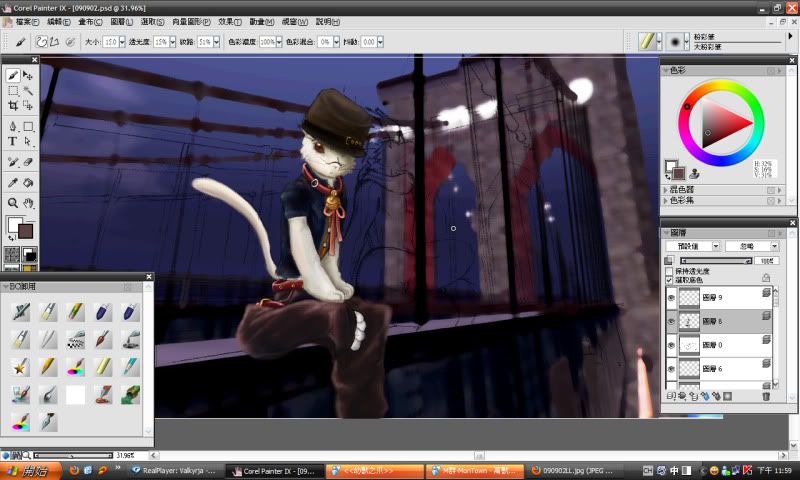Open the composite depth dropdown in the layers panel

point(774,246)
